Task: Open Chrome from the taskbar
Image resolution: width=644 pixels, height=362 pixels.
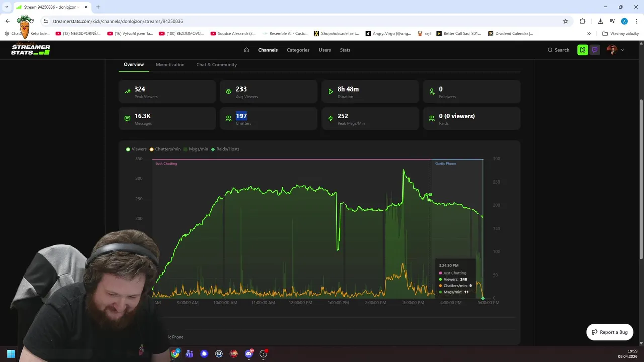Action: click(175, 354)
